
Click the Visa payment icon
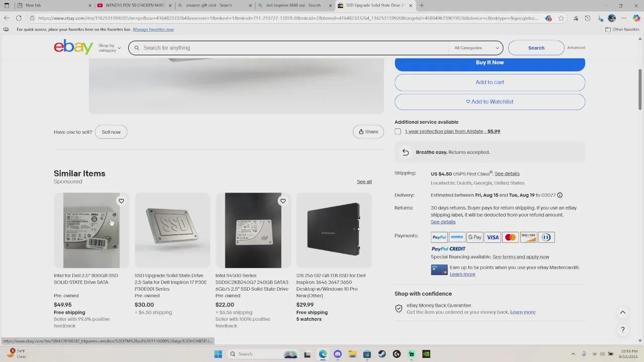493,237
